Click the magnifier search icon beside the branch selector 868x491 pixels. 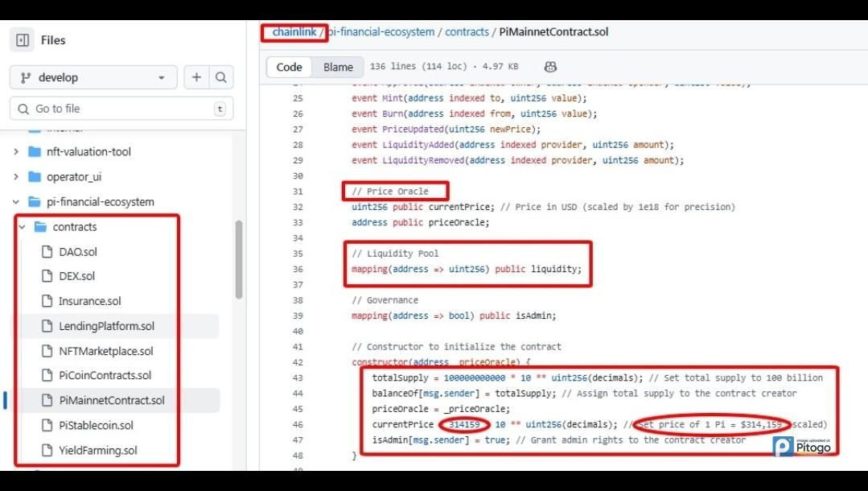coord(220,77)
